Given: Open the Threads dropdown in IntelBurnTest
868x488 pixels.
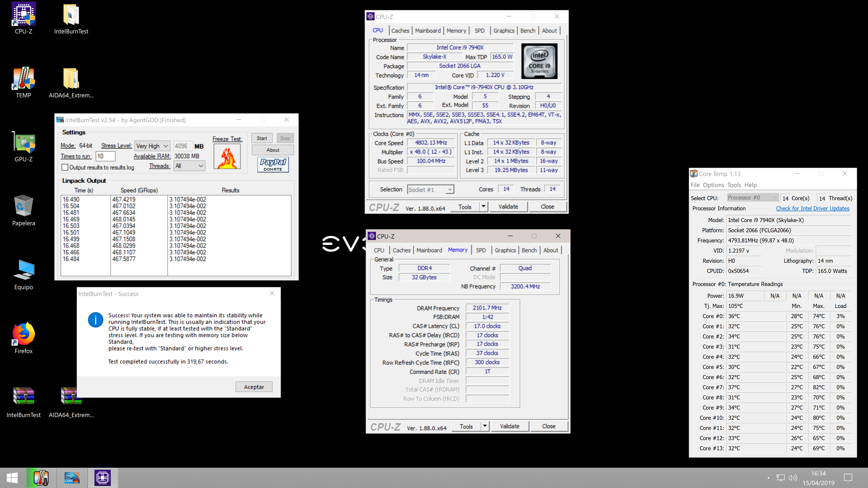Looking at the screenshot, I should pyautogui.click(x=189, y=166).
